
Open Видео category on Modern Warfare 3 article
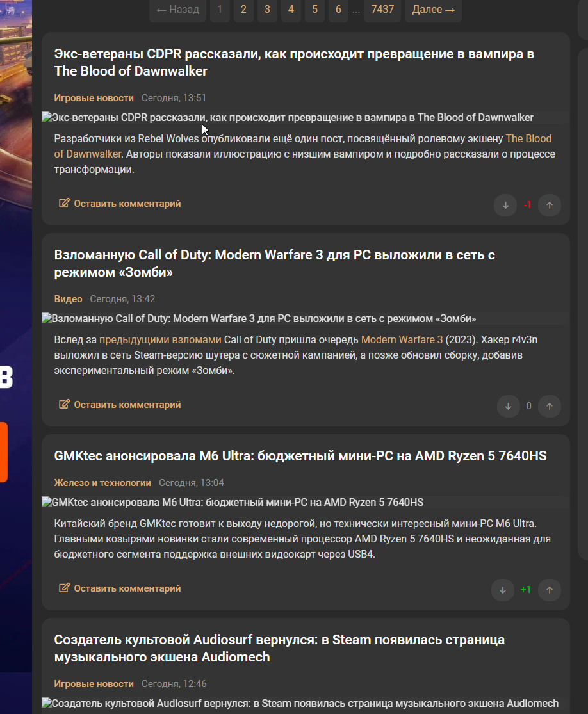point(69,299)
